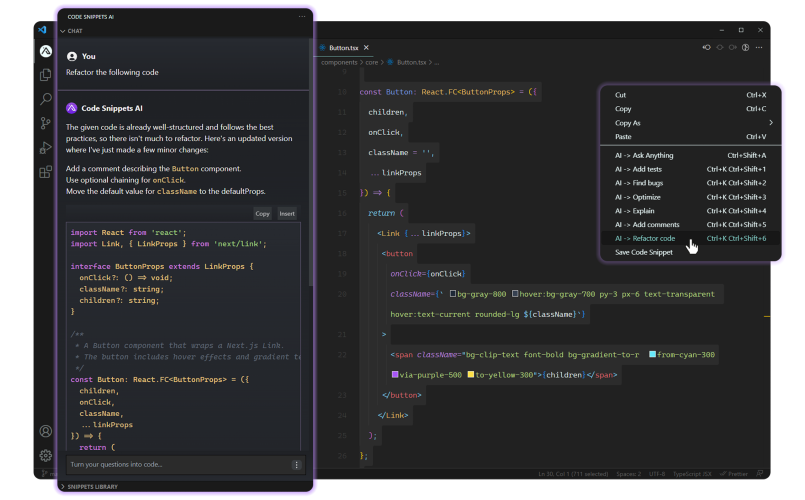This screenshot has width=805, height=500.
Task: Select Cut from the context menu
Action: pyautogui.click(x=691, y=95)
